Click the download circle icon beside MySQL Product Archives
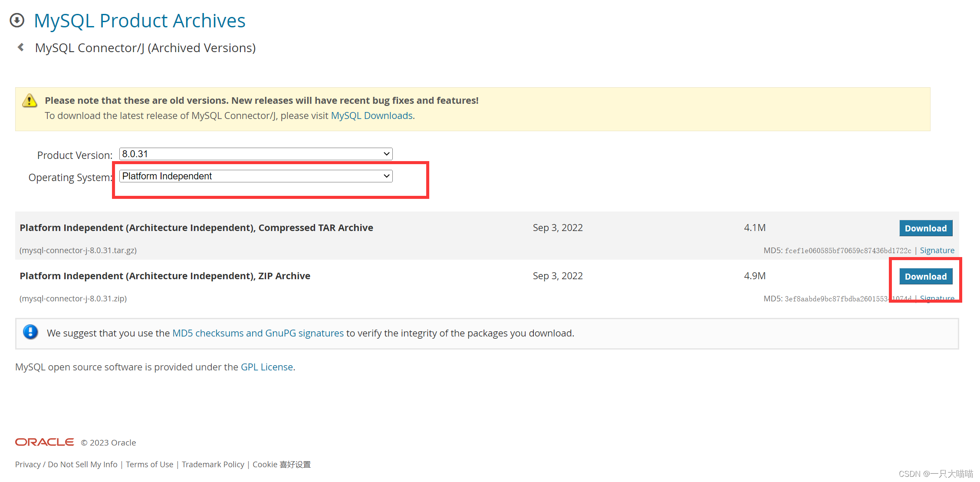 (x=17, y=20)
